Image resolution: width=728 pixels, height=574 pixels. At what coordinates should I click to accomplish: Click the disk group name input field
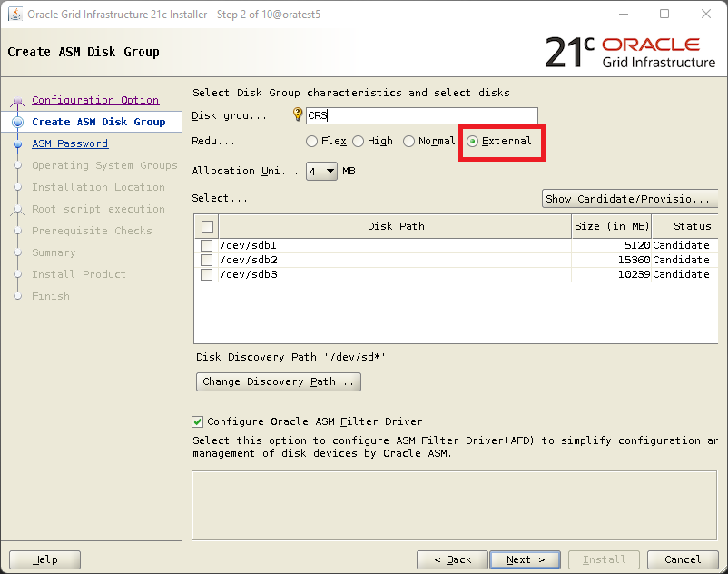point(421,115)
